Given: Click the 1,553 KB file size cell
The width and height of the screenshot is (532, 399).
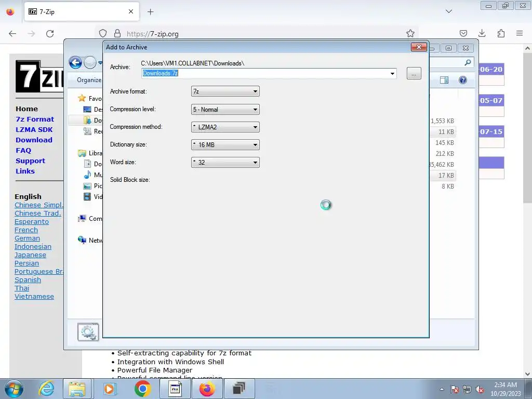Looking at the screenshot, I should (442, 121).
